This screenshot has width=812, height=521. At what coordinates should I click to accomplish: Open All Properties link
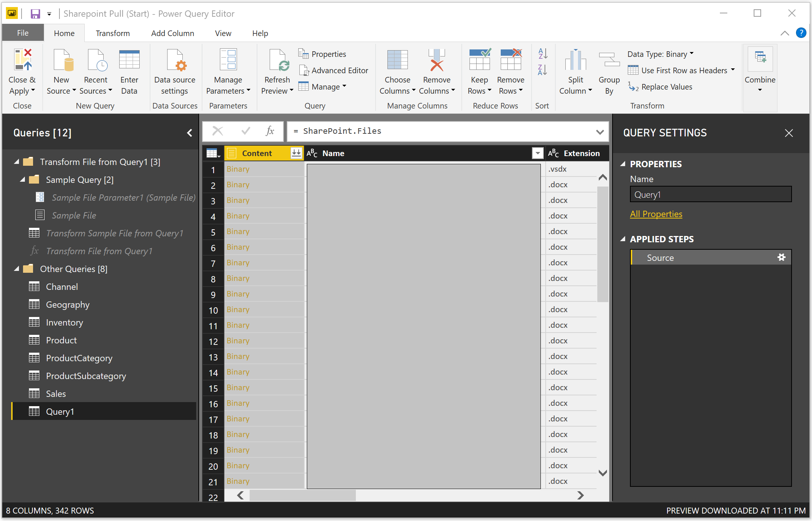point(656,214)
